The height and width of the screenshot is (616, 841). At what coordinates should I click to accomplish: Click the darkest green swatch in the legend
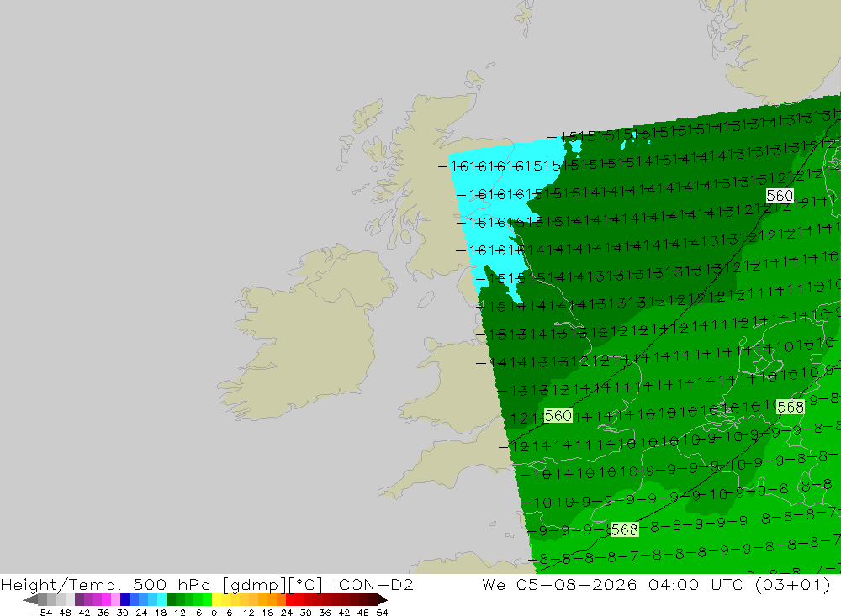click(171, 600)
